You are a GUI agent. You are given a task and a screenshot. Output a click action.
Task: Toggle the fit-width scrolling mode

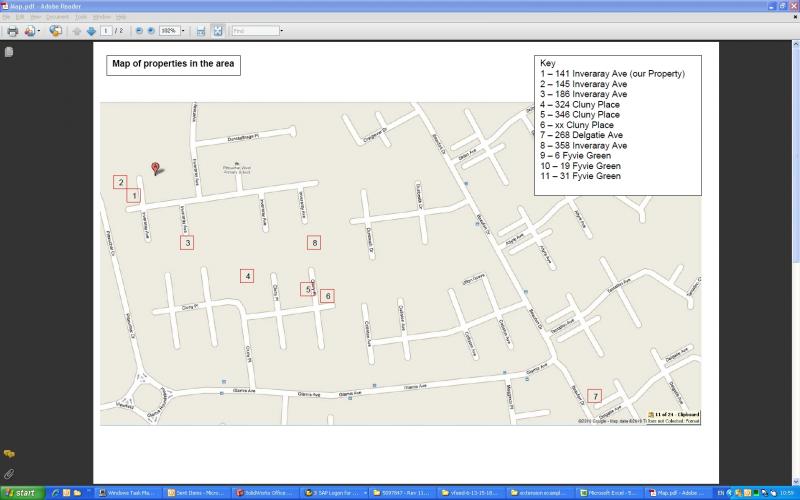[200, 31]
